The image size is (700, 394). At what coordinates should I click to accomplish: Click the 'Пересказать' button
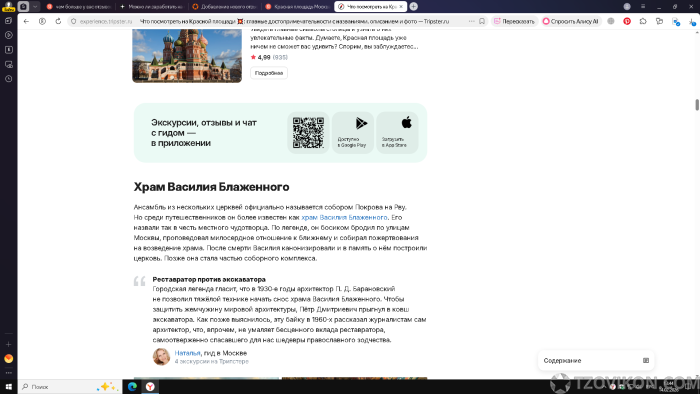coord(514,21)
